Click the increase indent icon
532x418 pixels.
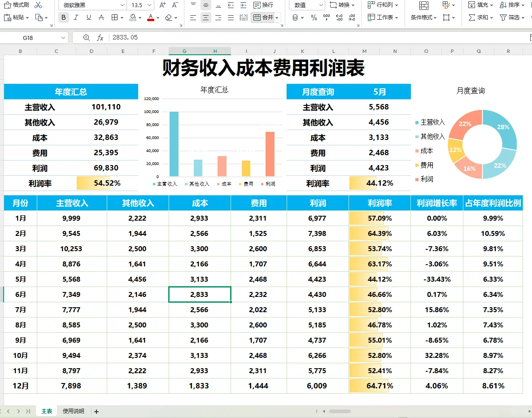coord(243,5)
